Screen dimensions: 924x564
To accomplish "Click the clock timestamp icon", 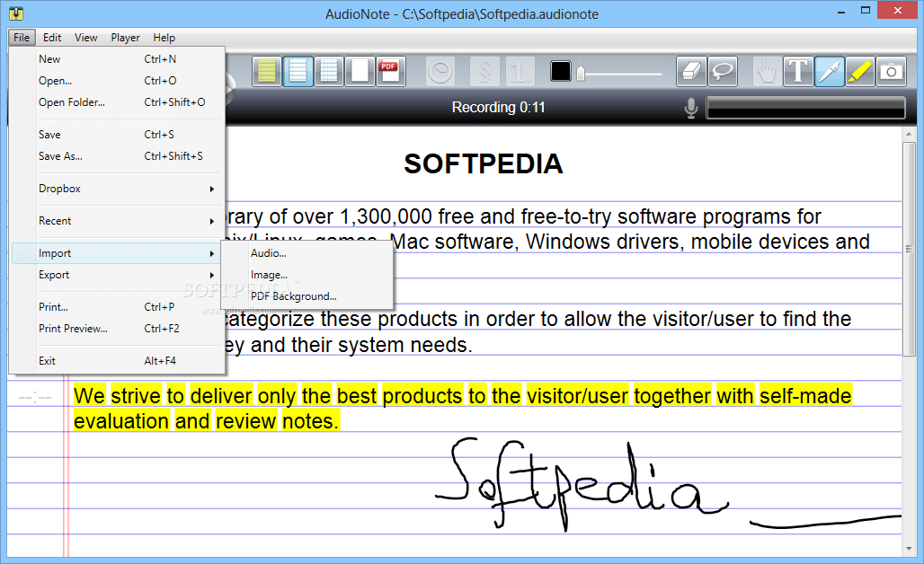I will coord(440,72).
